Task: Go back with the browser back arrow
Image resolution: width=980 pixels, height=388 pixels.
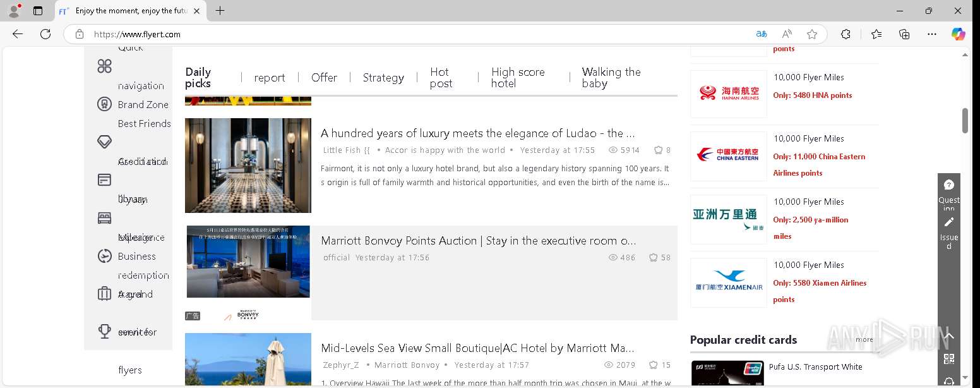Action: 18,34
